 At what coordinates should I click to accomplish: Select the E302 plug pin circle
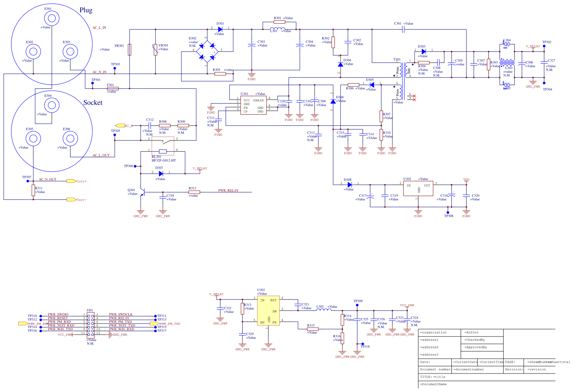33,51
